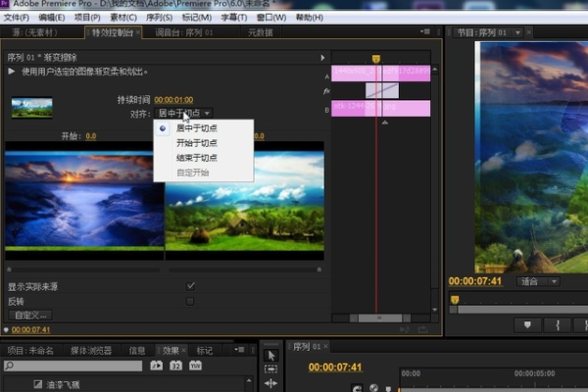588x392 pixels.
Task: Open the 项目(P) menu
Action: 87,18
